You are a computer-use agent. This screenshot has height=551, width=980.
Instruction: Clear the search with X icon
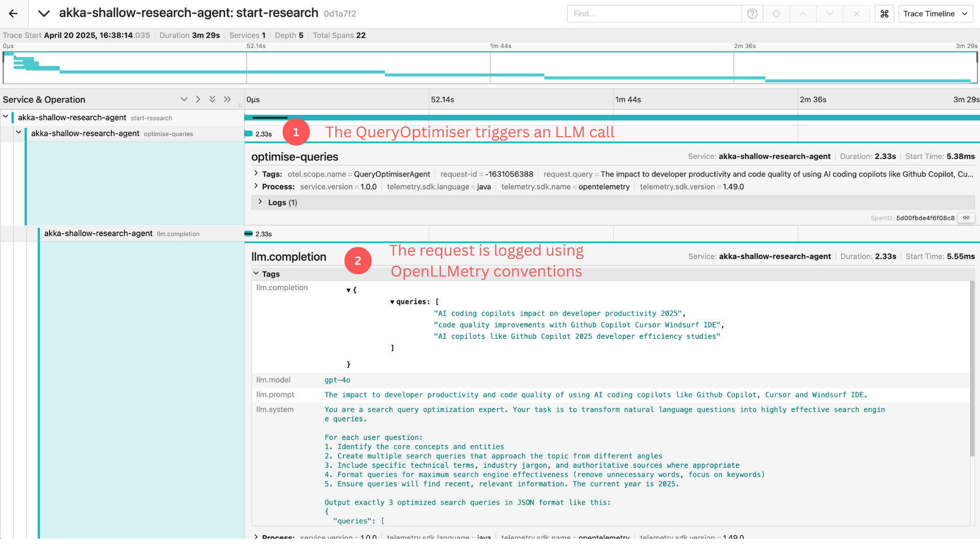point(856,14)
